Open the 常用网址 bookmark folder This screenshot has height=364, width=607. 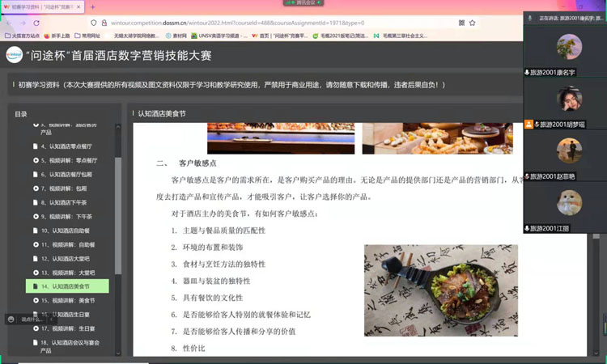click(x=87, y=36)
